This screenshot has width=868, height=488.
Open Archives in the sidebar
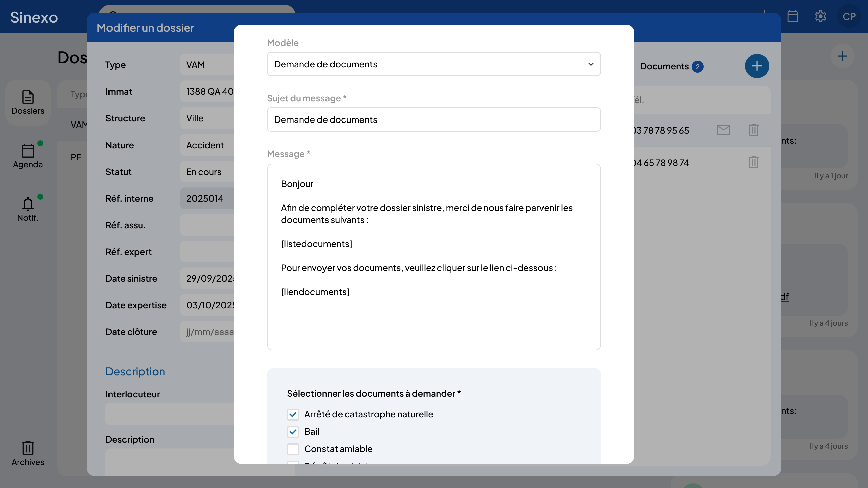[28, 453]
